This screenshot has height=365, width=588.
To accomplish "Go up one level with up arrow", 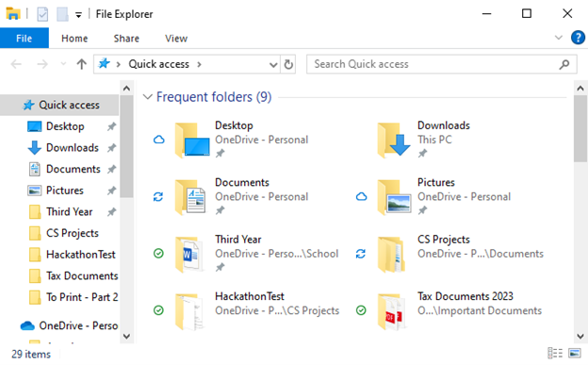I will 81,64.
